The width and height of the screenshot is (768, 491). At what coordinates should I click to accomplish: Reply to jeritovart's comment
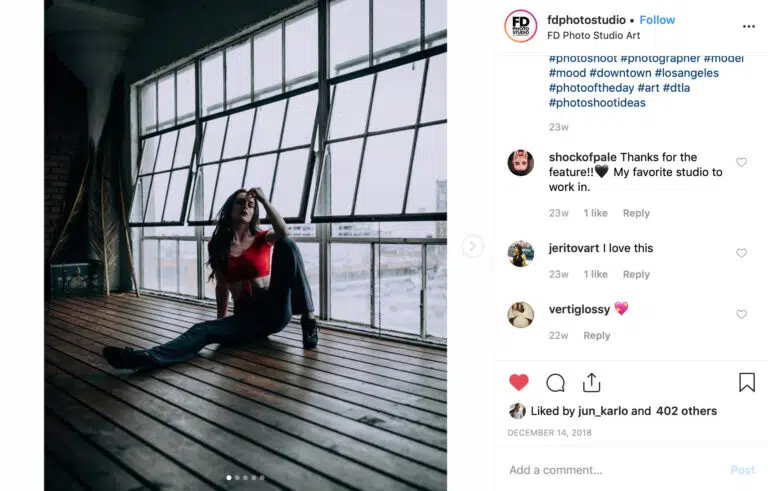pyautogui.click(x=636, y=274)
